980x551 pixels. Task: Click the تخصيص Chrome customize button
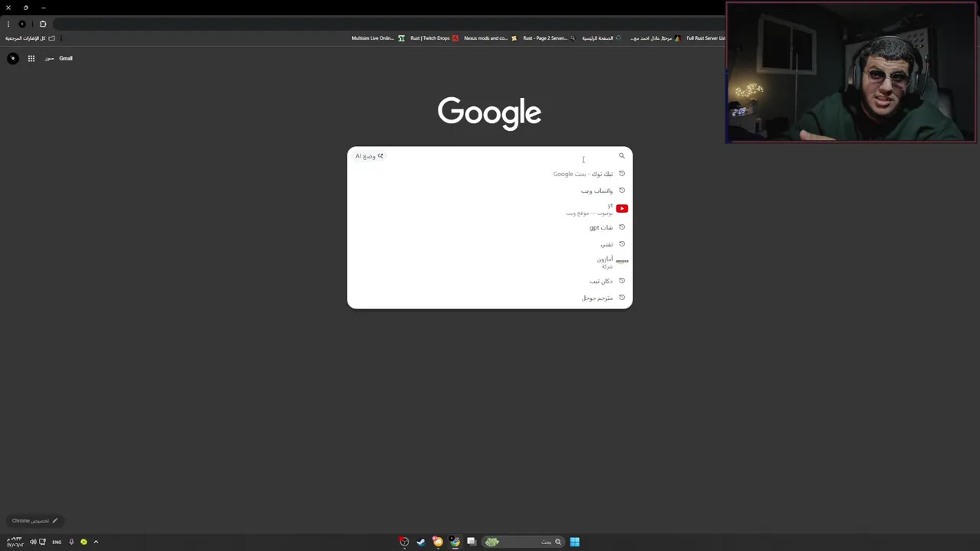[x=34, y=520]
